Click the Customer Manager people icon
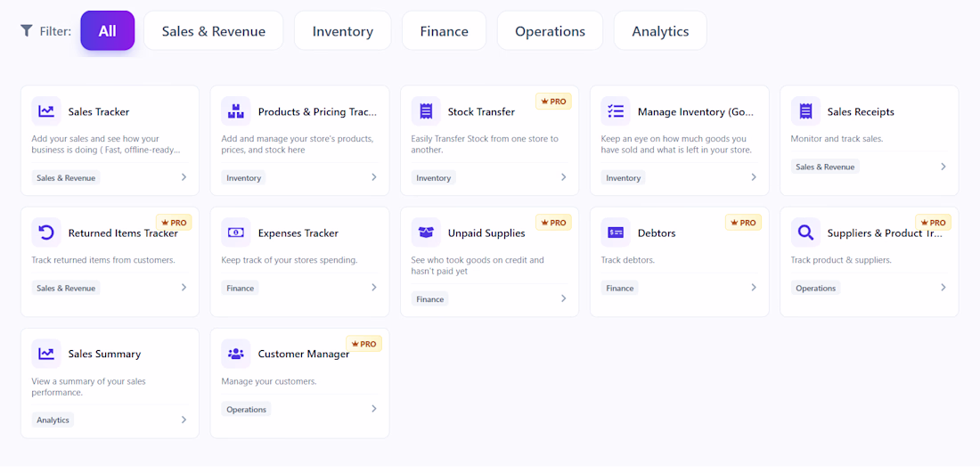 click(x=235, y=354)
